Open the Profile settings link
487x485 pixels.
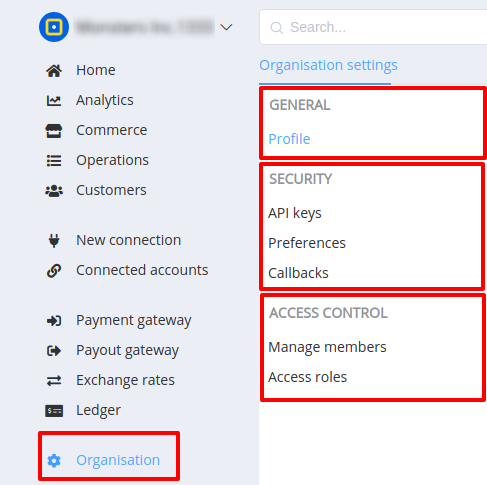click(289, 139)
